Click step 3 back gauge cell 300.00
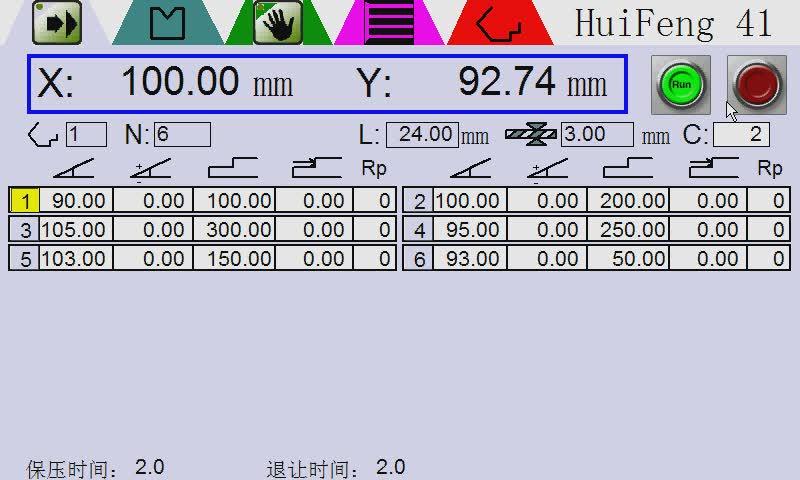Screen dimensions: 800x480 [234, 230]
